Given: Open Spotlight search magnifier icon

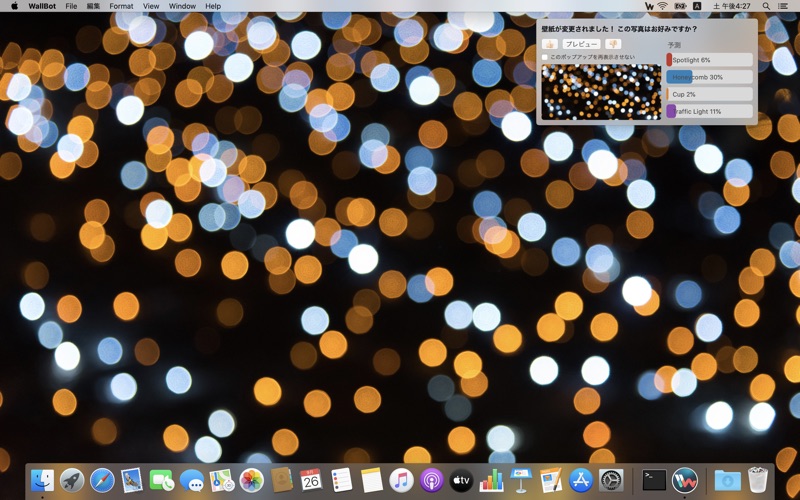Looking at the screenshot, I should pos(766,6).
